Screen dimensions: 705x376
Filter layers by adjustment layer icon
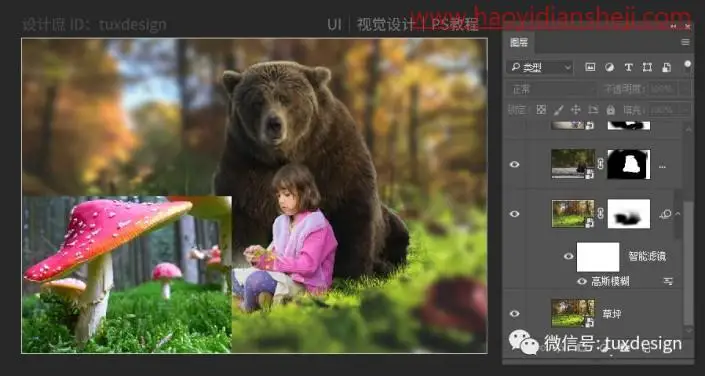coord(609,67)
